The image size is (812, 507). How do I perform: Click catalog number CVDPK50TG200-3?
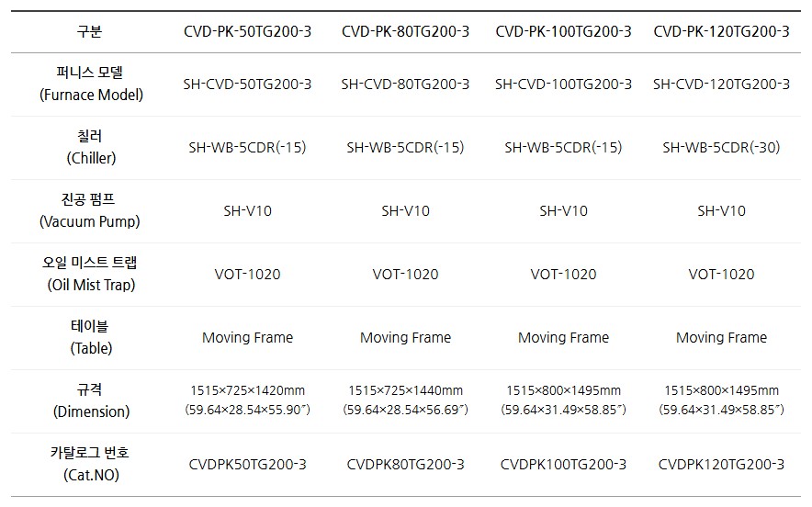tap(247, 464)
